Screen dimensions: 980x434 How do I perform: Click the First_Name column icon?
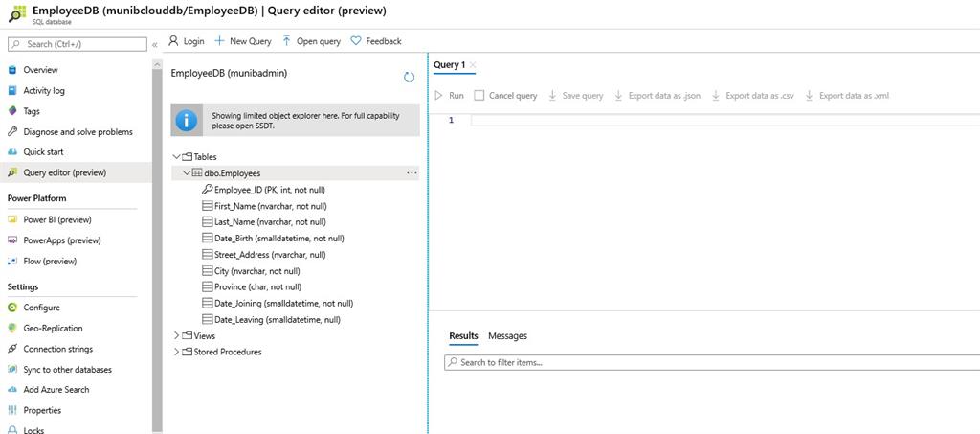click(207, 206)
